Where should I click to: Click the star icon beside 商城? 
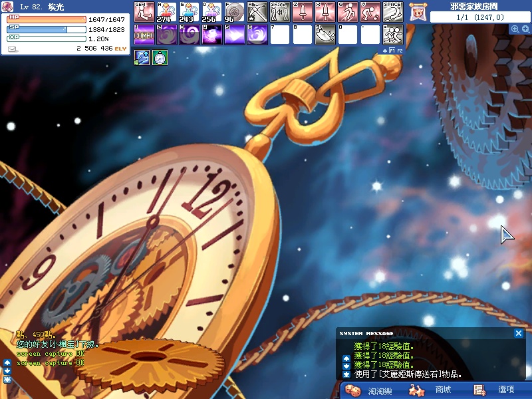tap(417, 390)
